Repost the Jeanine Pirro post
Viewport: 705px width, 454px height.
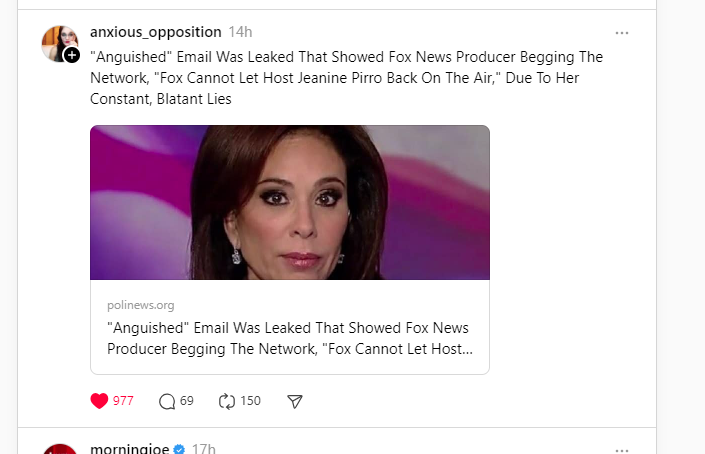227,401
